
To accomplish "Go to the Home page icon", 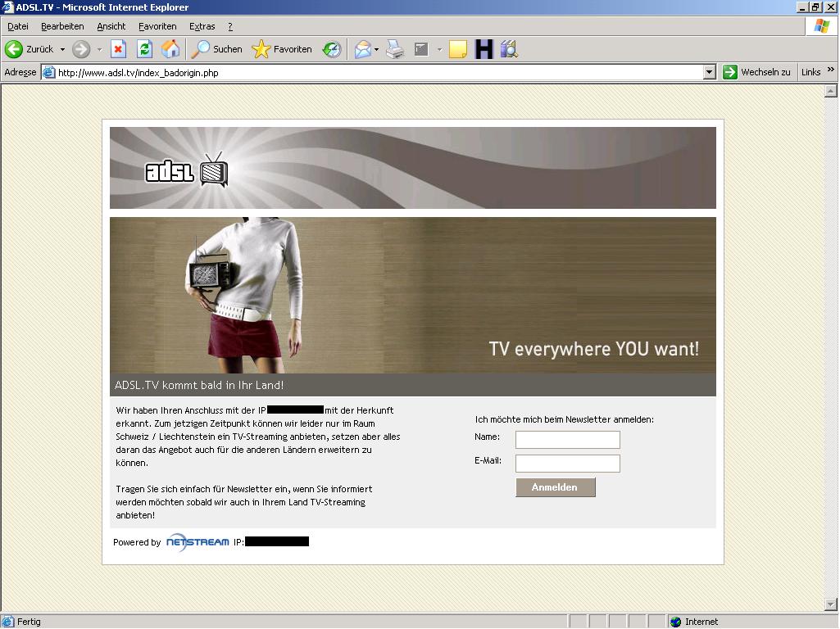I will click(x=170, y=49).
